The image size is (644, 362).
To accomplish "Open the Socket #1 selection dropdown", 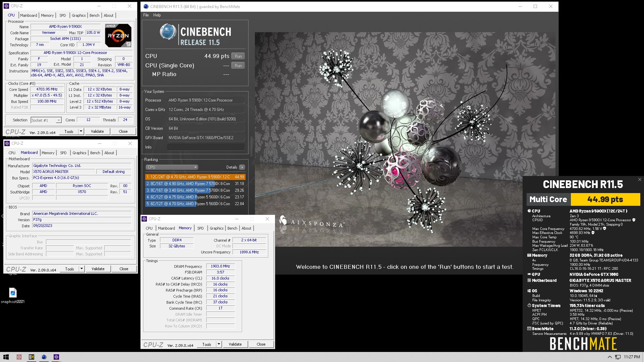I will (x=46, y=120).
